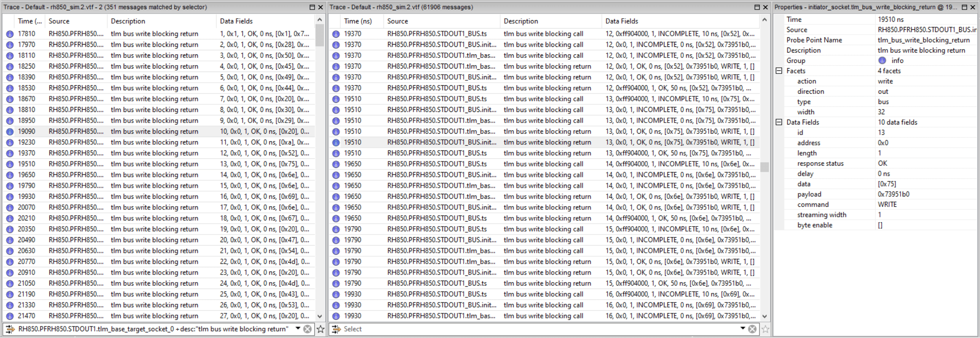Click the selector icon of the left trace filter

(x=10, y=329)
